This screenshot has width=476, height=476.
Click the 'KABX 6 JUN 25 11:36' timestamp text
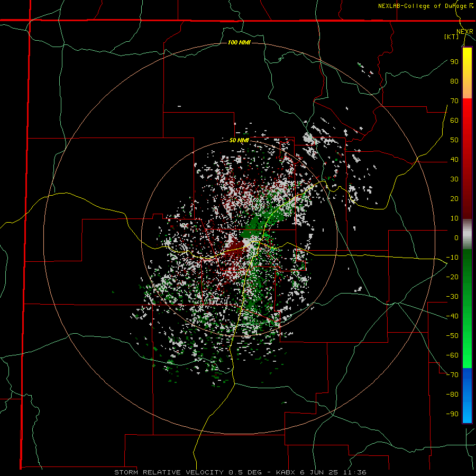click(321, 472)
